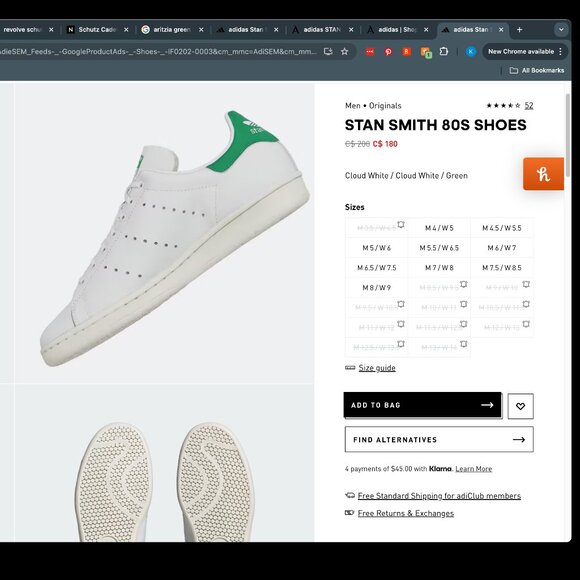Bookmark this page with the star icon
The width and height of the screenshot is (580, 580).
point(344,51)
